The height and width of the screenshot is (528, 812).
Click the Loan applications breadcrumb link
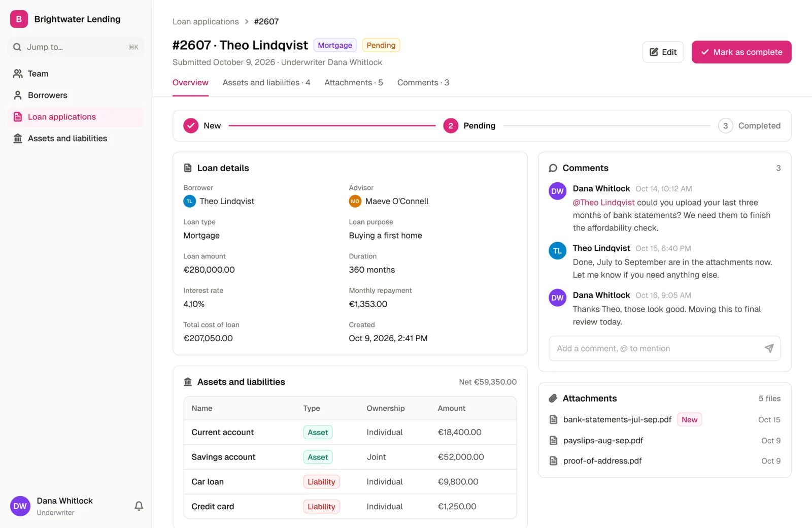click(x=206, y=22)
